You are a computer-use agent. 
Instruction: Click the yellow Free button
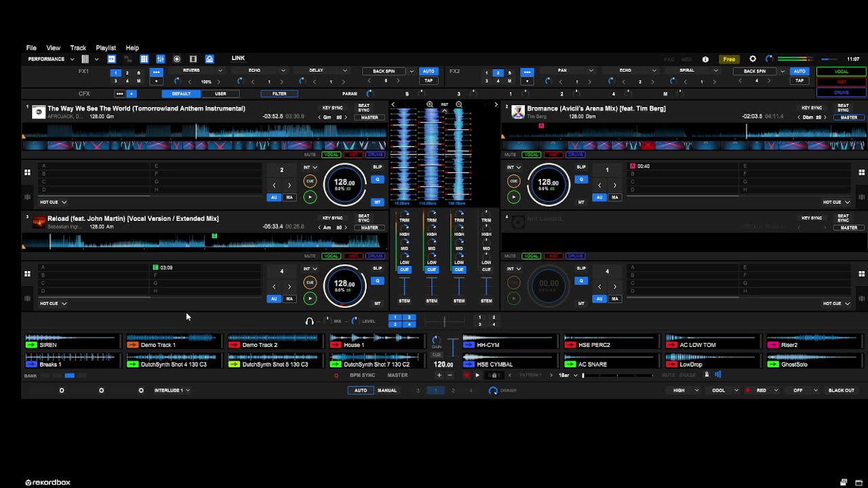729,59
